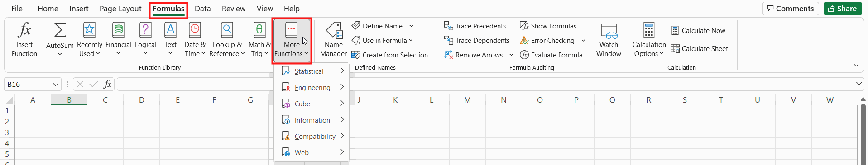Select column M header
Screen dimensions: 868x165
467,100
